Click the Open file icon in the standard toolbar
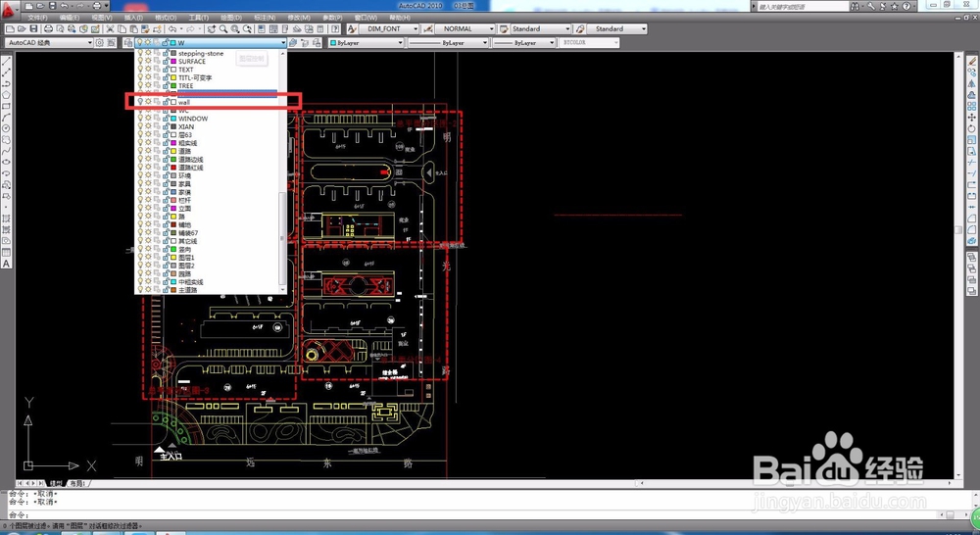The width and height of the screenshot is (980, 535). point(22,28)
